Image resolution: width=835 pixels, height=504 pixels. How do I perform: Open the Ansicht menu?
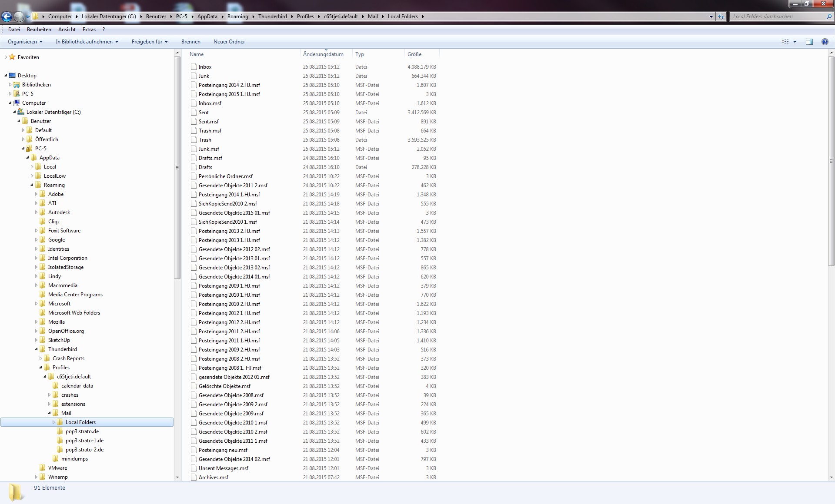[x=67, y=30]
